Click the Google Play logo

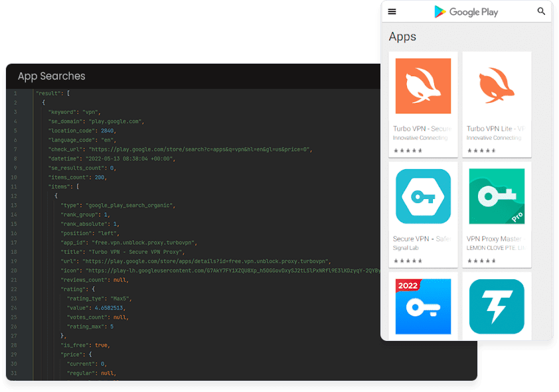466,12
